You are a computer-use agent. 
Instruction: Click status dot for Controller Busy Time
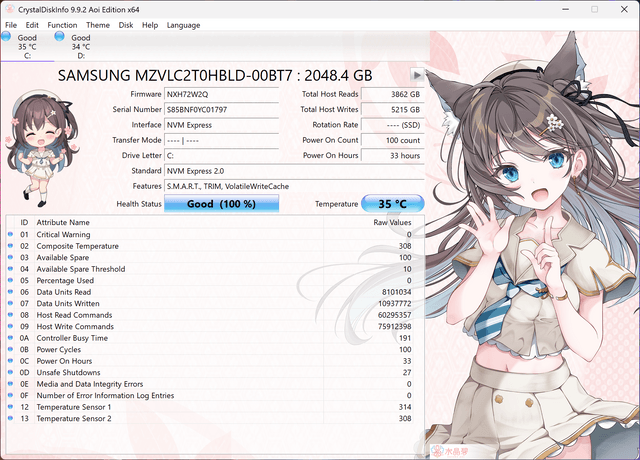(10, 338)
